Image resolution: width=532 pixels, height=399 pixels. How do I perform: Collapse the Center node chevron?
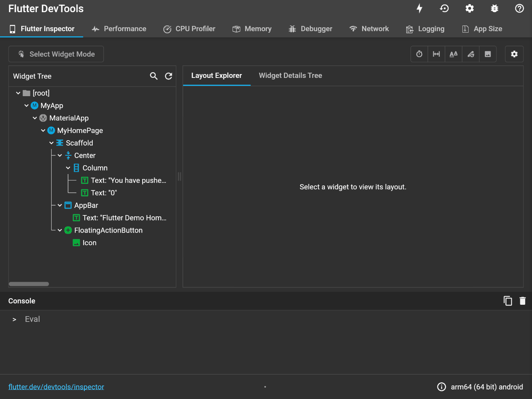[60, 155]
